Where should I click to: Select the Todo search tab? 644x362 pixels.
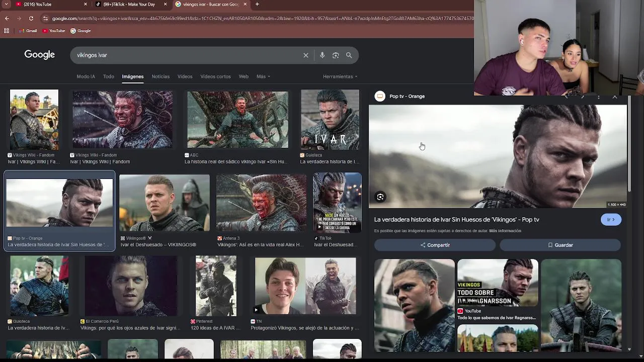point(108,76)
